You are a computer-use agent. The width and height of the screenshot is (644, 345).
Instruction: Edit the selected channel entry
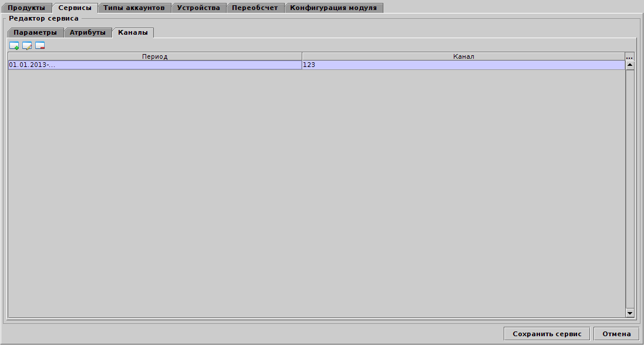pyautogui.click(x=26, y=45)
